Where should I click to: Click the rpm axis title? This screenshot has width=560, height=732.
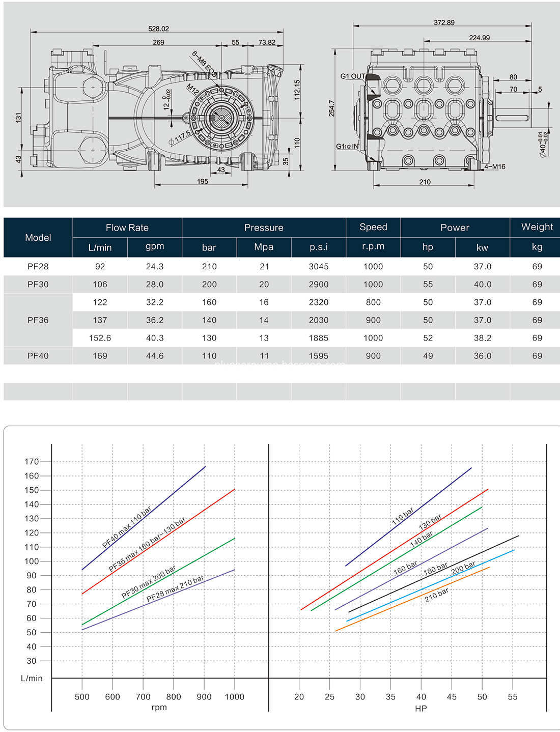tap(159, 708)
